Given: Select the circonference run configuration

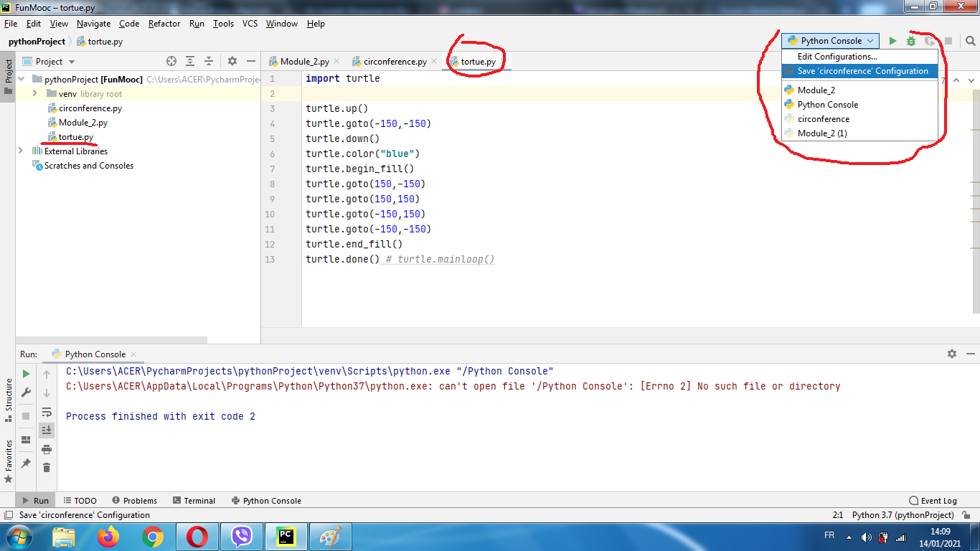Looking at the screenshot, I should (x=859, y=119).
